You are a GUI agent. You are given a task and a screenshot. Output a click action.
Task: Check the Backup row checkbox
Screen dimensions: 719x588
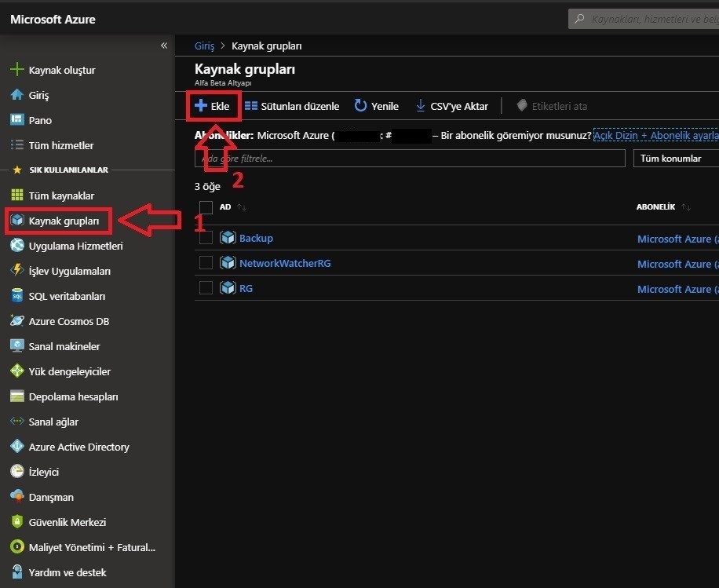click(x=206, y=238)
